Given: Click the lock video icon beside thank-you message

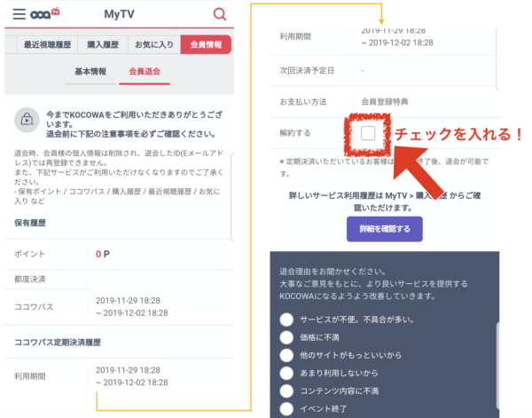Looking at the screenshot, I should (27, 120).
